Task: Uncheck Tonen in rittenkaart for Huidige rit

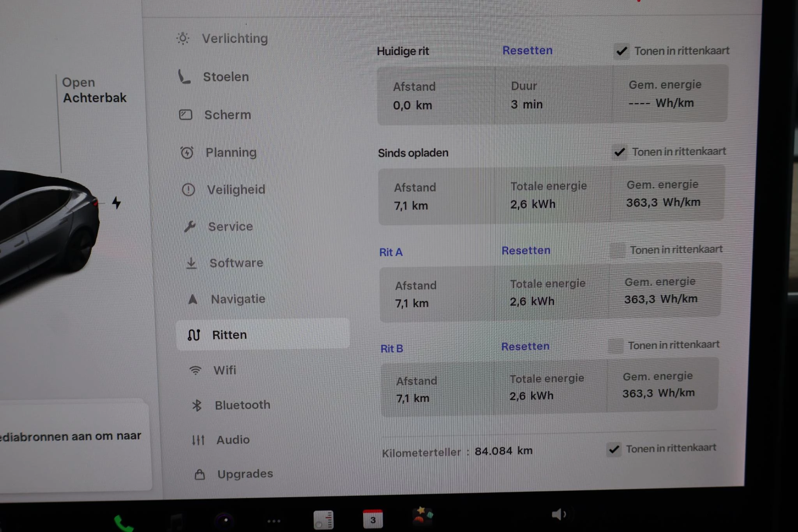Action: tap(621, 51)
